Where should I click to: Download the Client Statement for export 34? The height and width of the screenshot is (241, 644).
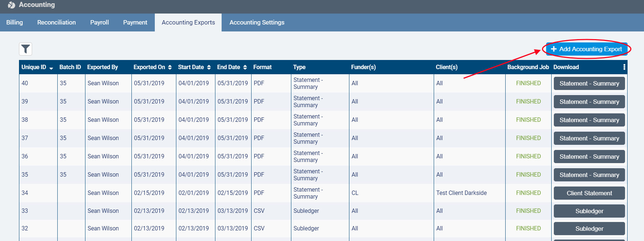click(x=589, y=193)
